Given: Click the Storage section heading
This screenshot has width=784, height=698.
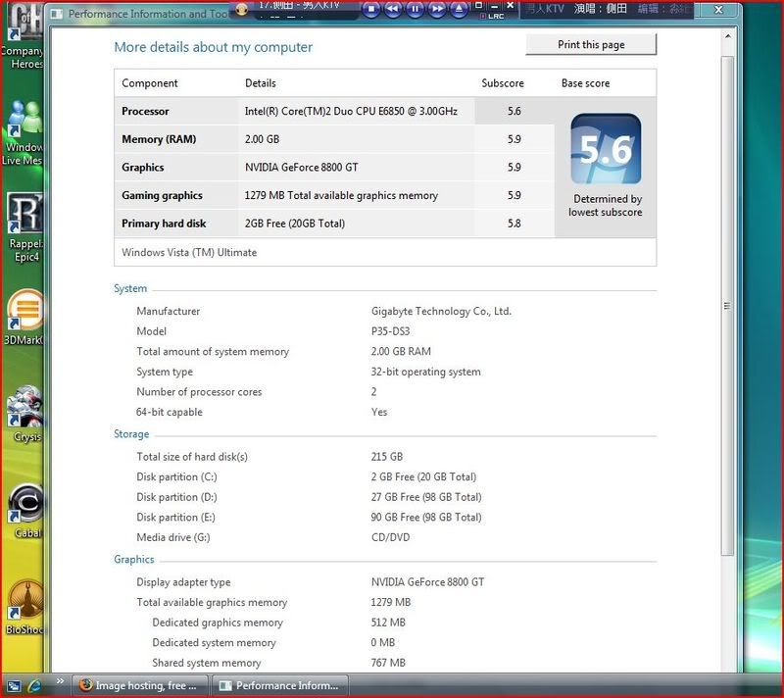Looking at the screenshot, I should coord(131,434).
